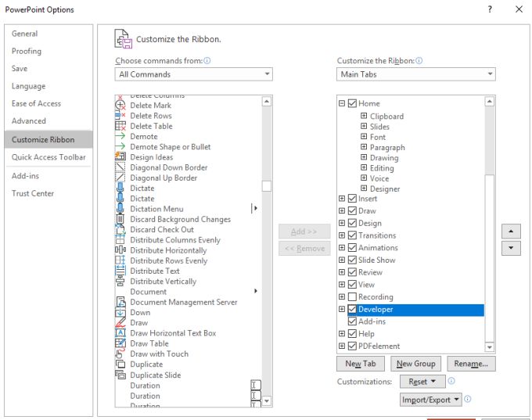Toggle the Developer tab checkbox
Image resolution: width=532 pixels, height=420 pixels.
click(353, 309)
